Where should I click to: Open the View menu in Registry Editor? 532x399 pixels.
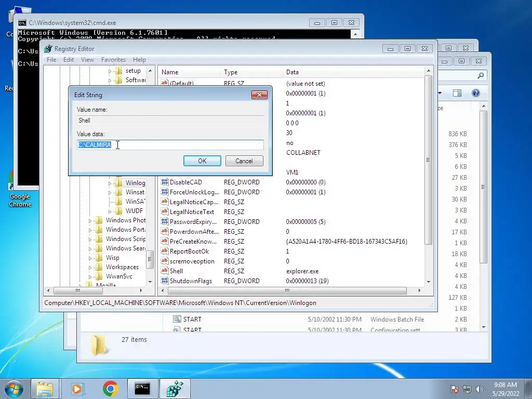(87, 60)
